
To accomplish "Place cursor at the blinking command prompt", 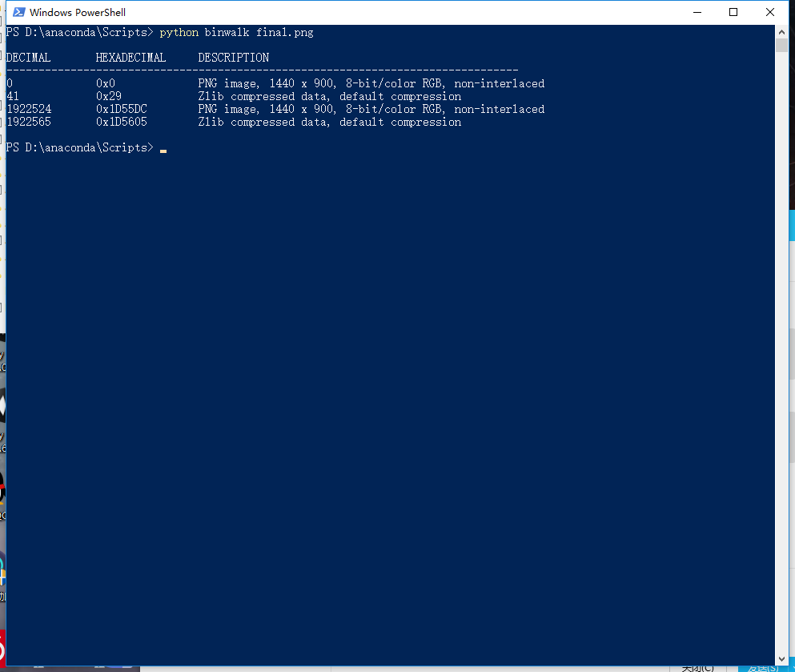I will coord(163,150).
